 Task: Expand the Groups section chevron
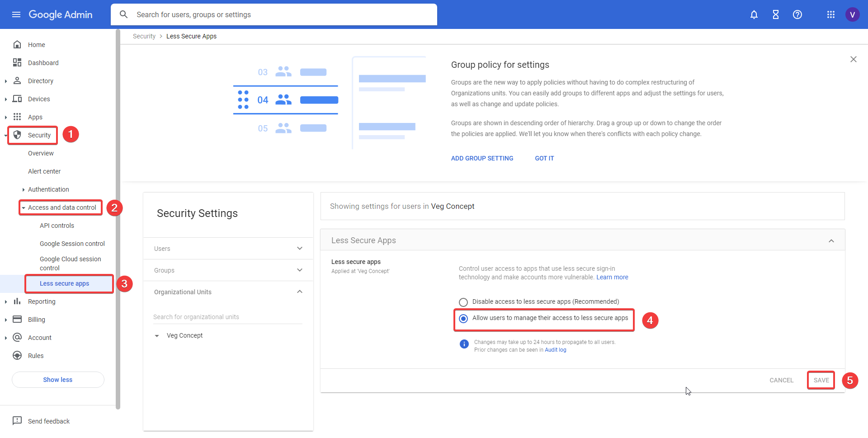[x=300, y=270]
